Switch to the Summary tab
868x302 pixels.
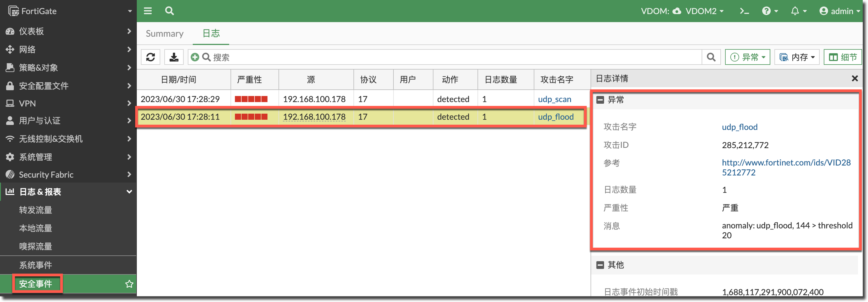[164, 33]
